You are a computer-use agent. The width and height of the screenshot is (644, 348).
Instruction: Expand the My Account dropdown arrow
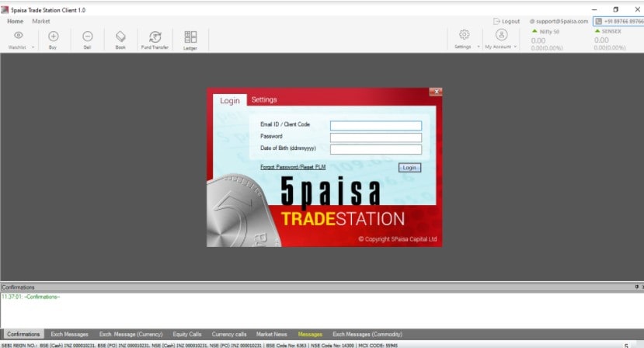pyautogui.click(x=515, y=47)
